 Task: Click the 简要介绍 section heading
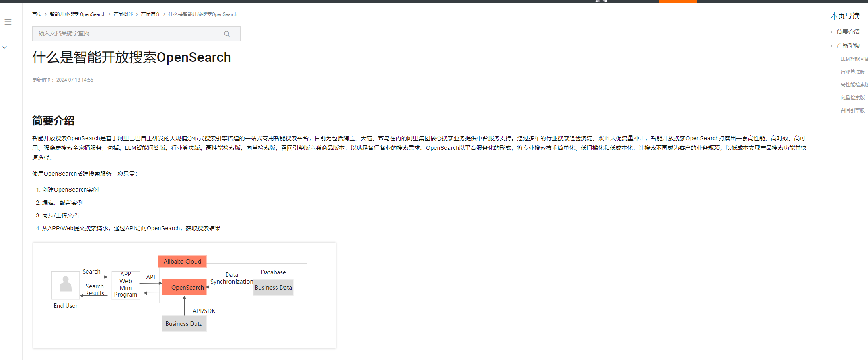click(53, 121)
